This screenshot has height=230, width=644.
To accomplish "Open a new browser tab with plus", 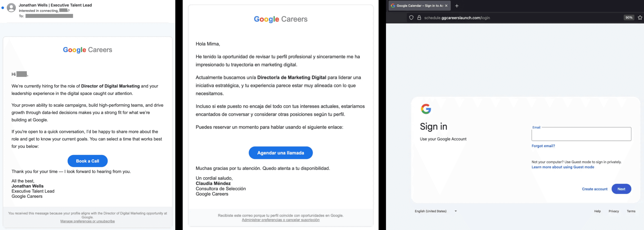I will tap(457, 6).
